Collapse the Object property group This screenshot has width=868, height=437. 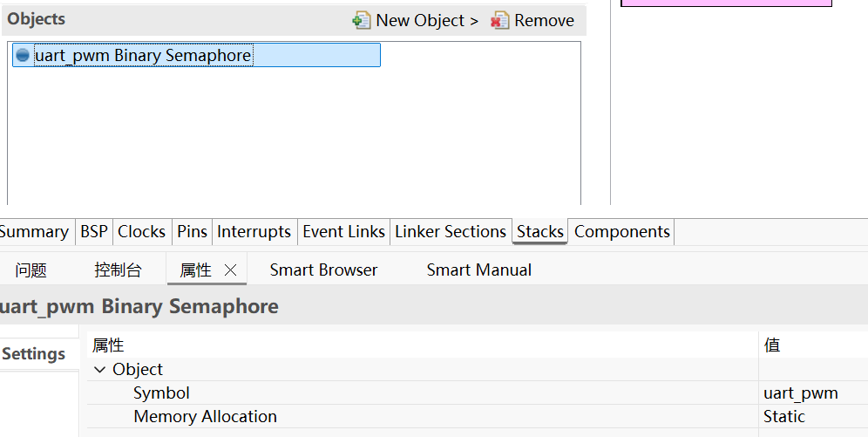(x=100, y=370)
